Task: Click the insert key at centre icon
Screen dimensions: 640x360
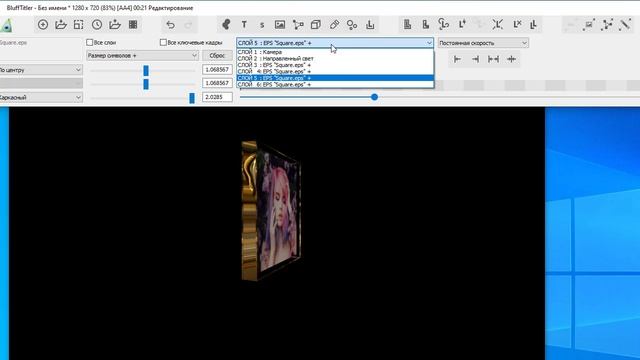Action: click(511, 59)
